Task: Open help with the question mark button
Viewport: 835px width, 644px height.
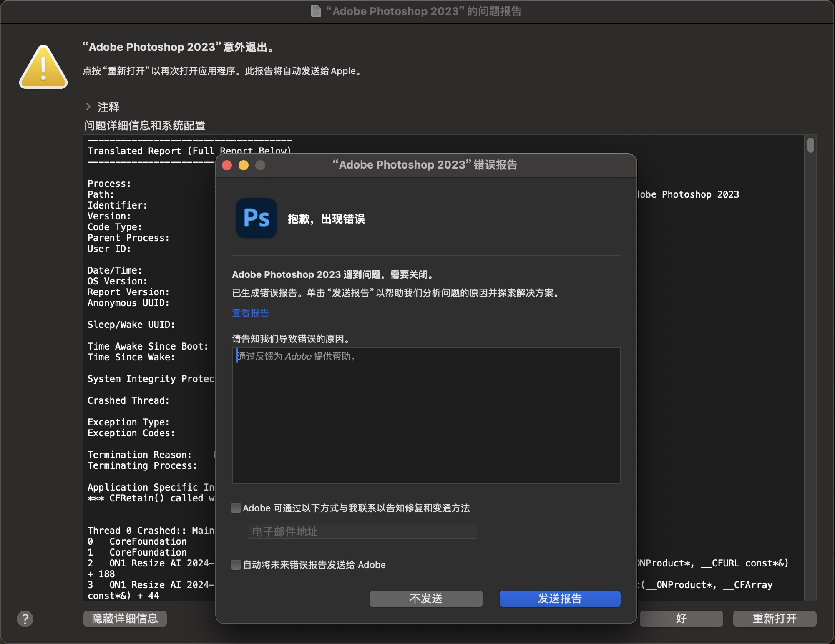Action: click(25, 619)
